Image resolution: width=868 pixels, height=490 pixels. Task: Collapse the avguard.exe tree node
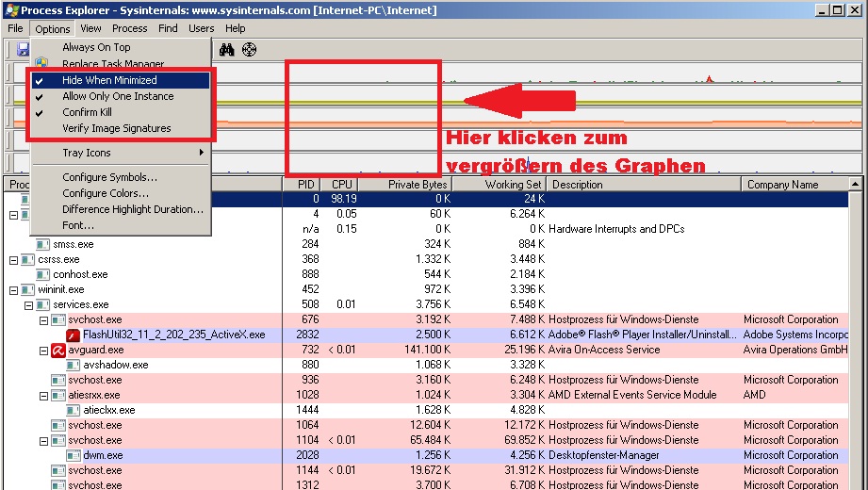click(x=43, y=350)
